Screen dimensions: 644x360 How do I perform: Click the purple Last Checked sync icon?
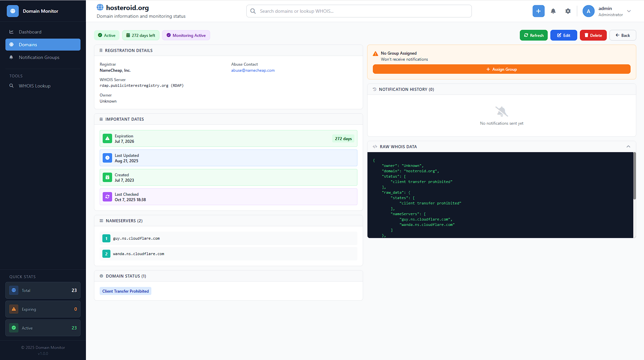point(107,197)
